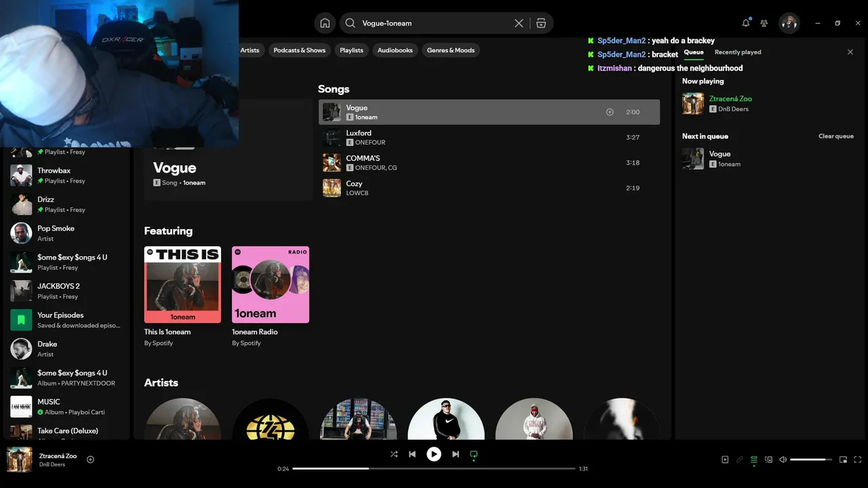Image resolution: width=868 pixels, height=488 pixels.
Task: Adjust the volume slider
Action: point(811,460)
